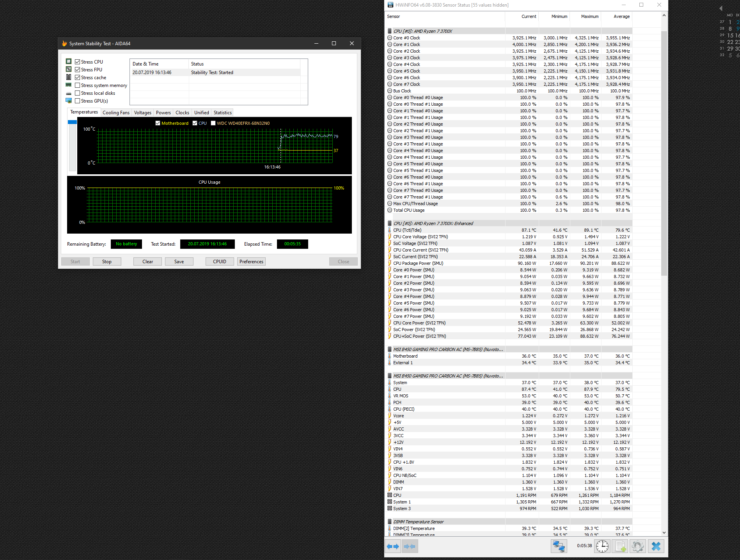Click the Clear button in AIDA64
Screen dimensions: 740x560
coord(147,262)
